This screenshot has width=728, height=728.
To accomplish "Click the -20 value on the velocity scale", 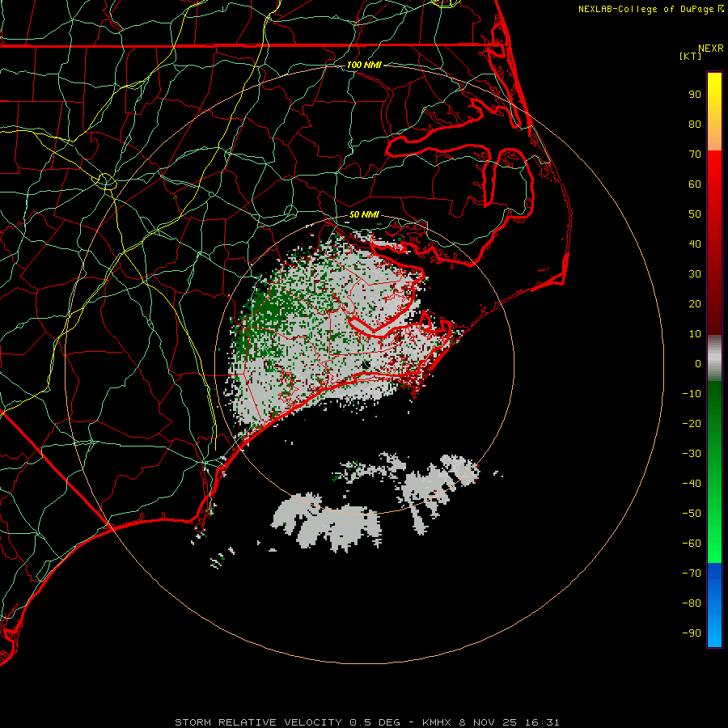I will click(x=692, y=423).
